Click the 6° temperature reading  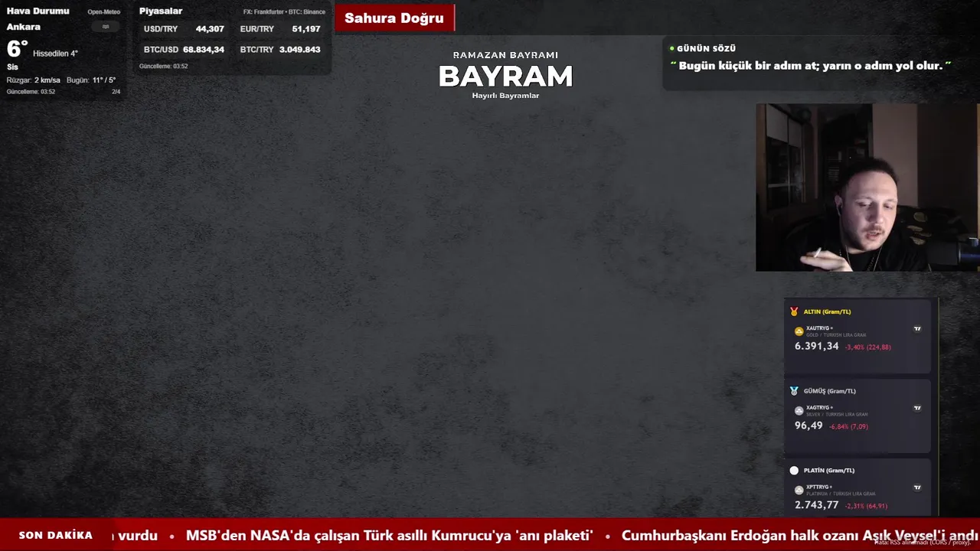[x=17, y=49]
